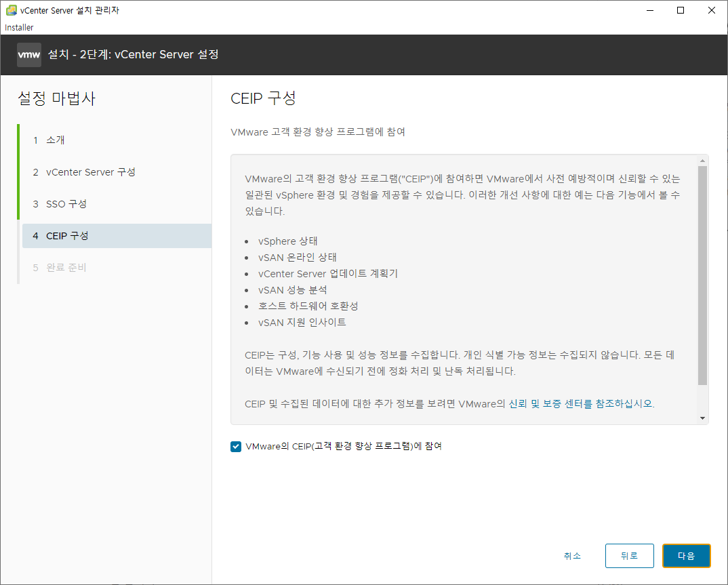This screenshot has width=728, height=585.
Task: Click the 취소 button
Action: 572,556
